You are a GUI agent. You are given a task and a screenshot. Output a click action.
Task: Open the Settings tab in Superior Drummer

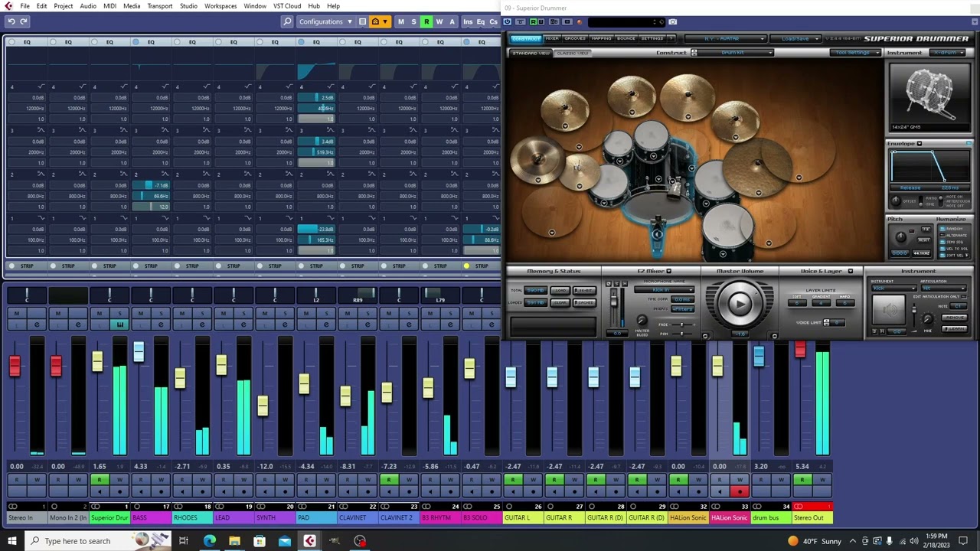click(653, 38)
